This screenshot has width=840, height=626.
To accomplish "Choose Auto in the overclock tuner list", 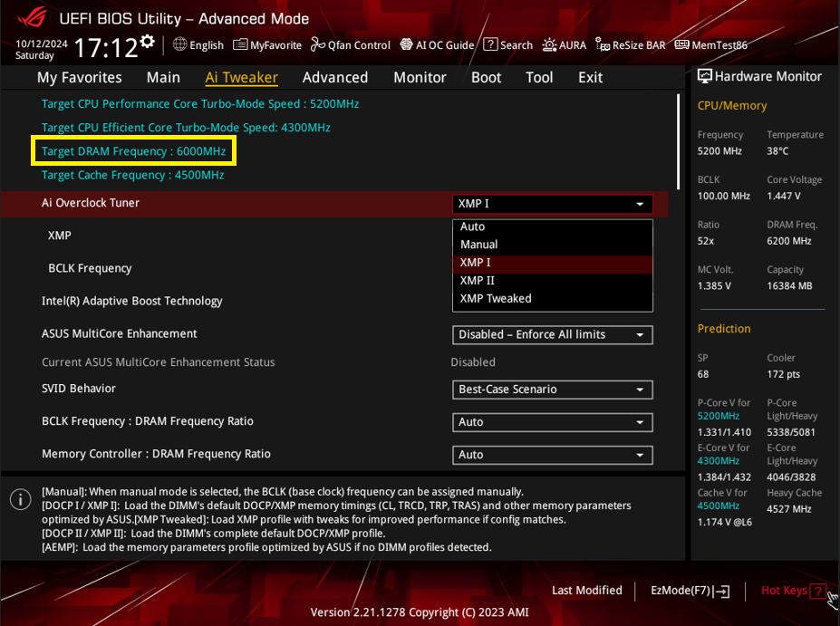I will tap(553, 226).
